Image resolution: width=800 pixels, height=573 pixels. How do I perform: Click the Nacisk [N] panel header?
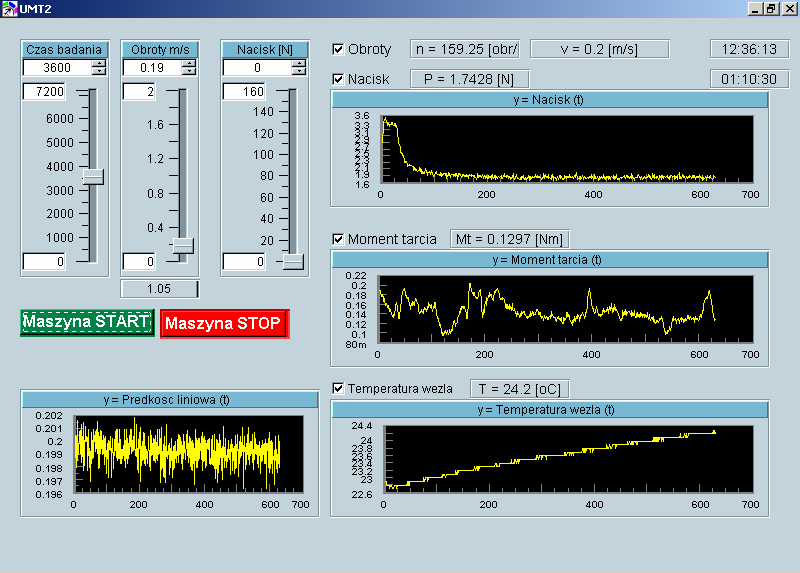pyautogui.click(x=265, y=49)
